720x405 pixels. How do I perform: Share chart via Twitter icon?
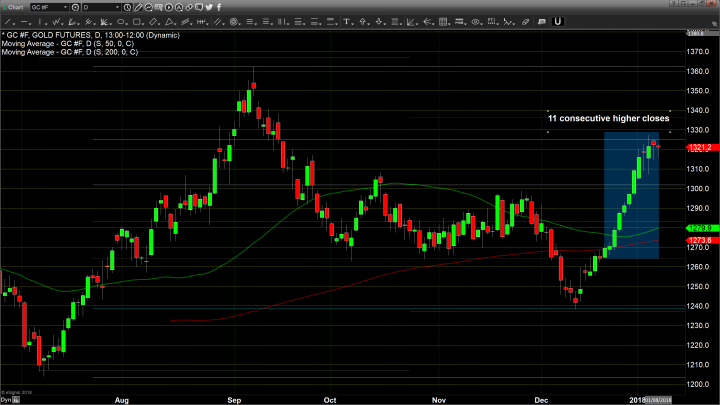[209, 6]
